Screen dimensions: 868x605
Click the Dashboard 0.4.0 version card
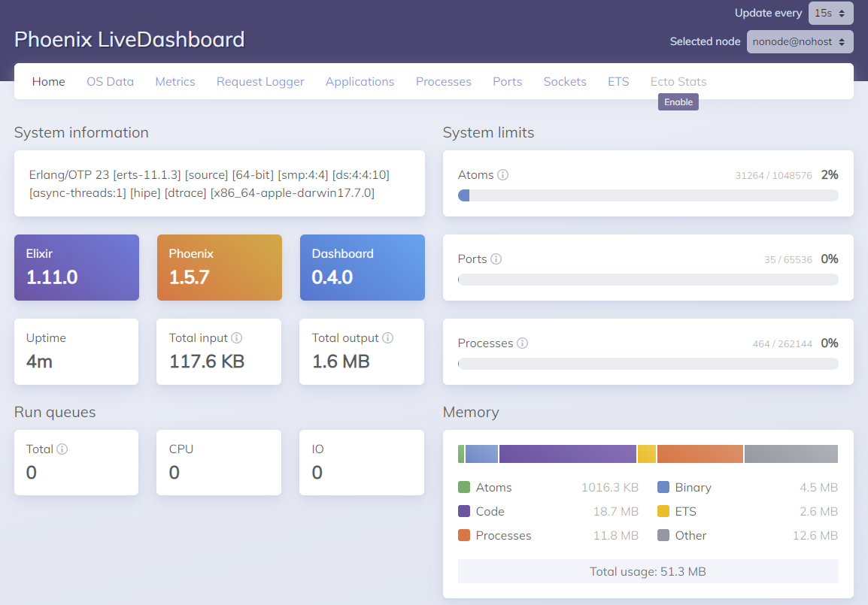pyautogui.click(x=362, y=268)
